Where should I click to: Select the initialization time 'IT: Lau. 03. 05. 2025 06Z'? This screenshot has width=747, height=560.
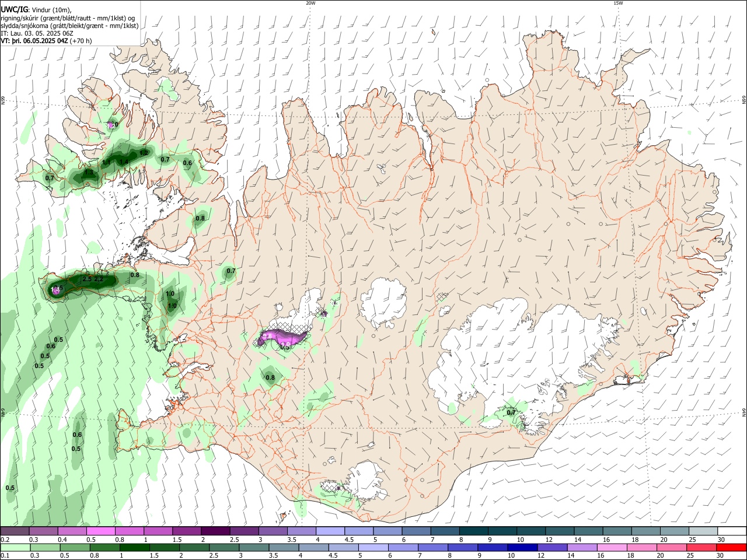point(37,33)
